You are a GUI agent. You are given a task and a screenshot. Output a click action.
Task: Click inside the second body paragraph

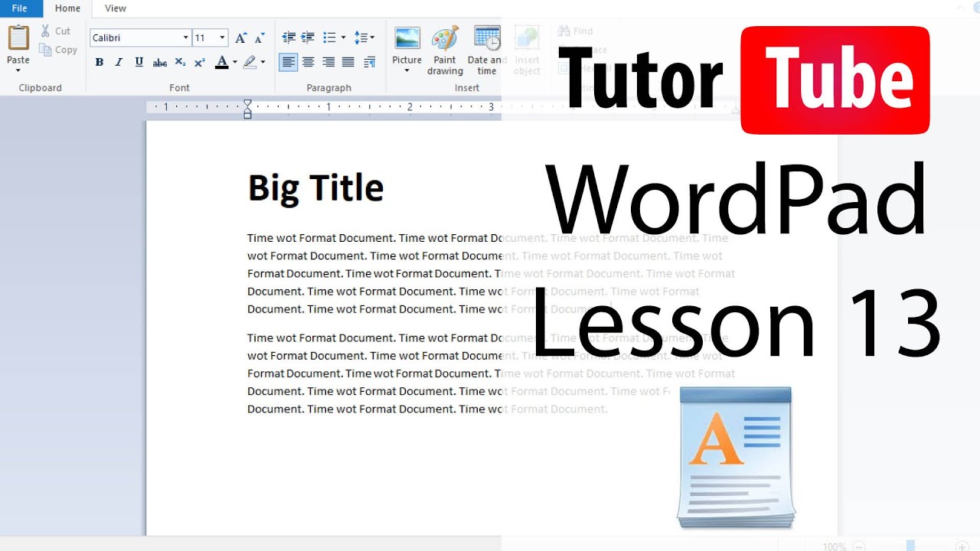[x=491, y=373]
